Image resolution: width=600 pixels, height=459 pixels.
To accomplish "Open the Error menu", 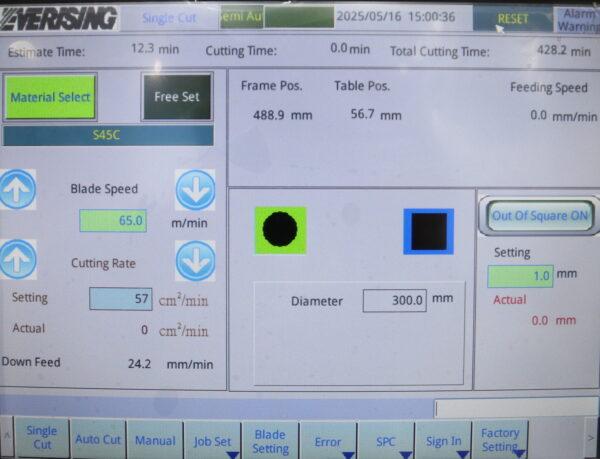I will pyautogui.click(x=328, y=440).
